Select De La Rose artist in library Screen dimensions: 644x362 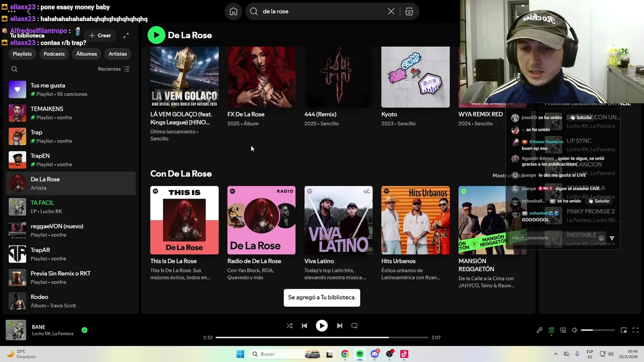point(70,184)
